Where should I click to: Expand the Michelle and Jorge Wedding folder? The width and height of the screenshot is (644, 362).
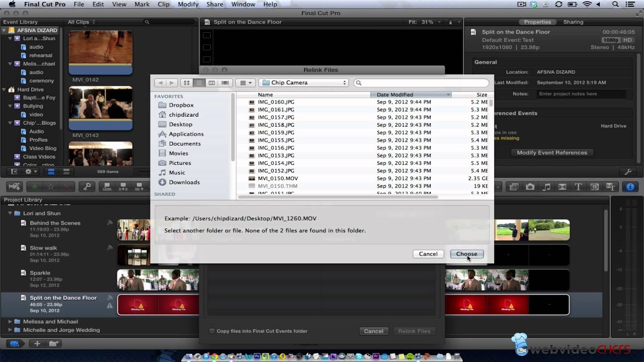[x=10, y=330]
